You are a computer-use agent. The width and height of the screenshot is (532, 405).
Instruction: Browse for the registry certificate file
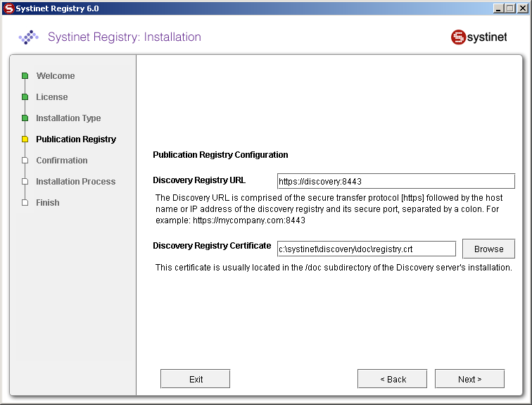click(x=488, y=249)
